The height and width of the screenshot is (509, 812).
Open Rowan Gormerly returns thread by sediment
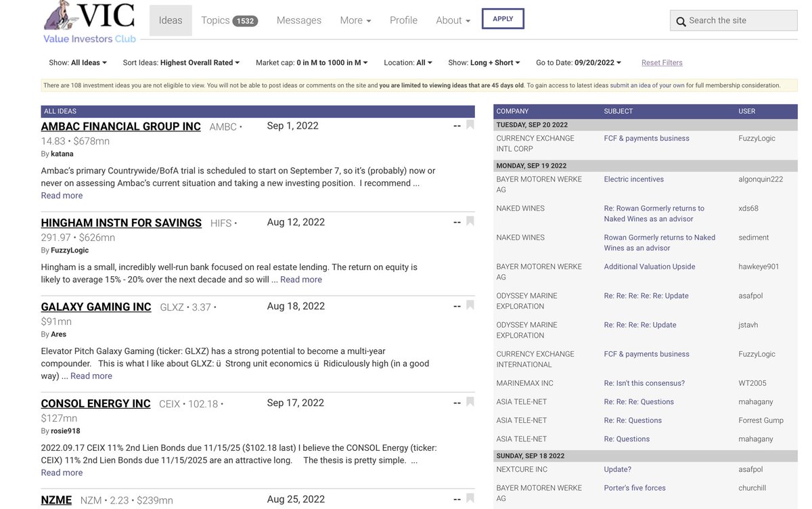click(x=659, y=243)
